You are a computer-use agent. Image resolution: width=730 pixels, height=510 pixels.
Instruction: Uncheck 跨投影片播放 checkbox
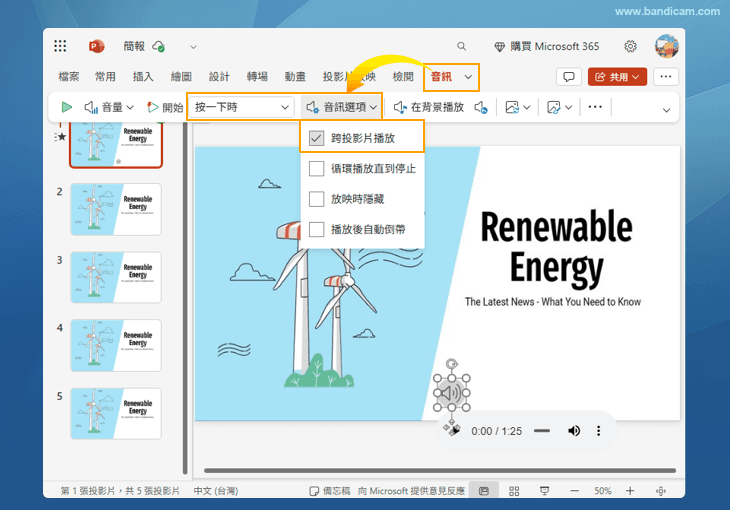[x=316, y=138]
